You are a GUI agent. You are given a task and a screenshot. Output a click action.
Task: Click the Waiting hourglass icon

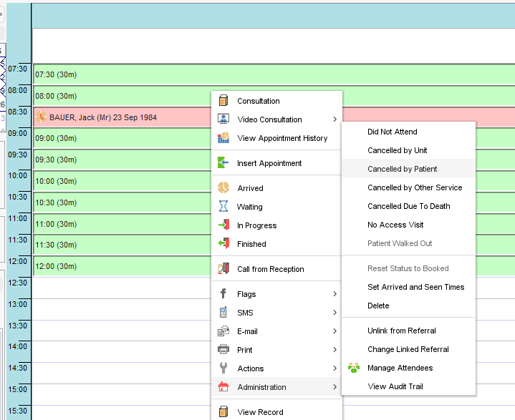pyautogui.click(x=223, y=206)
